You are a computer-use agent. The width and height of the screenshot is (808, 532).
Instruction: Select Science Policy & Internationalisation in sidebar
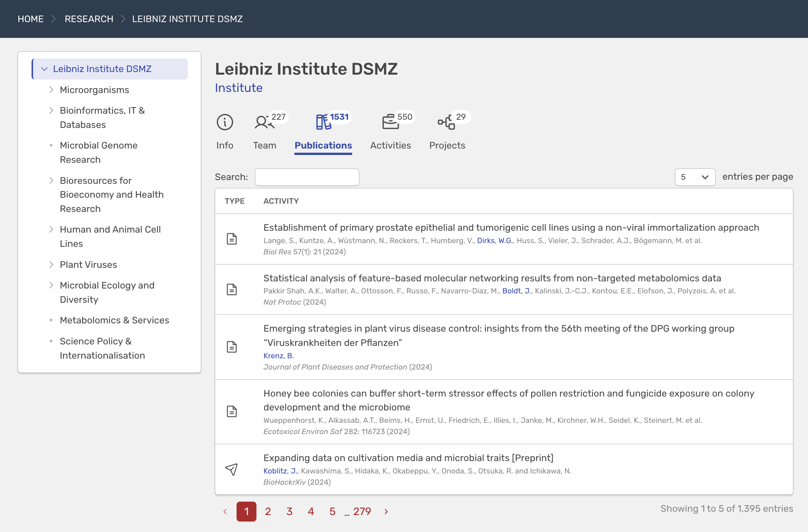pos(102,348)
